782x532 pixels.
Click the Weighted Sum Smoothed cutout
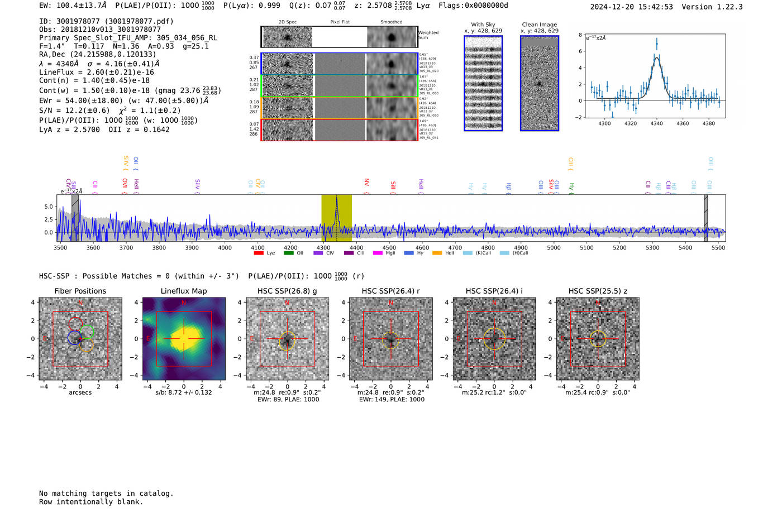[392, 37]
